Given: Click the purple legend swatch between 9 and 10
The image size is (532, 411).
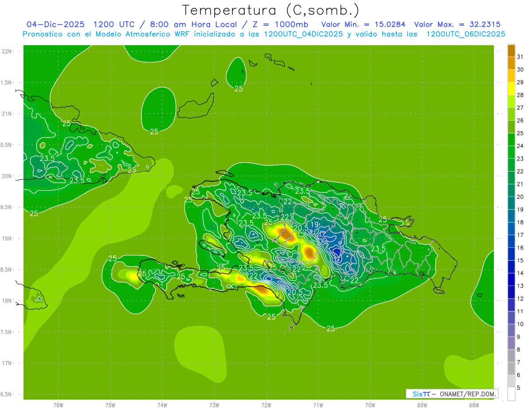Looking at the screenshot, I should point(511,330).
